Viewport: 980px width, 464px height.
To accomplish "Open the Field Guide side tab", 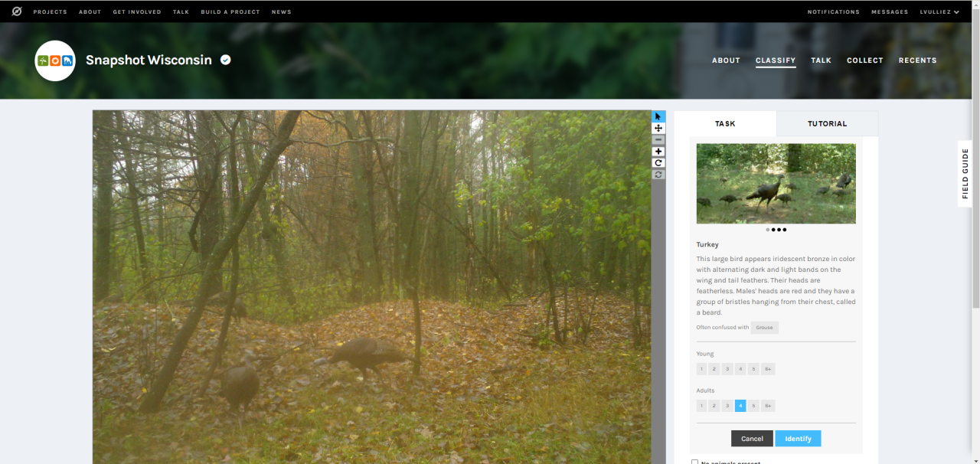I will tap(965, 174).
